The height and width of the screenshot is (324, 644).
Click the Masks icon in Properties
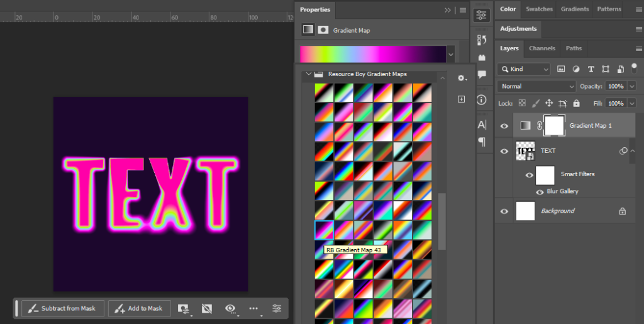coord(323,30)
